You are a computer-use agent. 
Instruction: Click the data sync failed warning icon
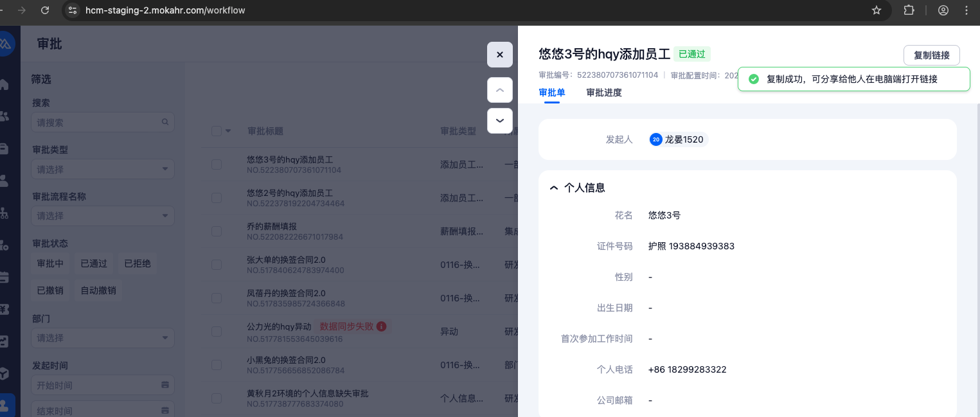[x=382, y=326]
